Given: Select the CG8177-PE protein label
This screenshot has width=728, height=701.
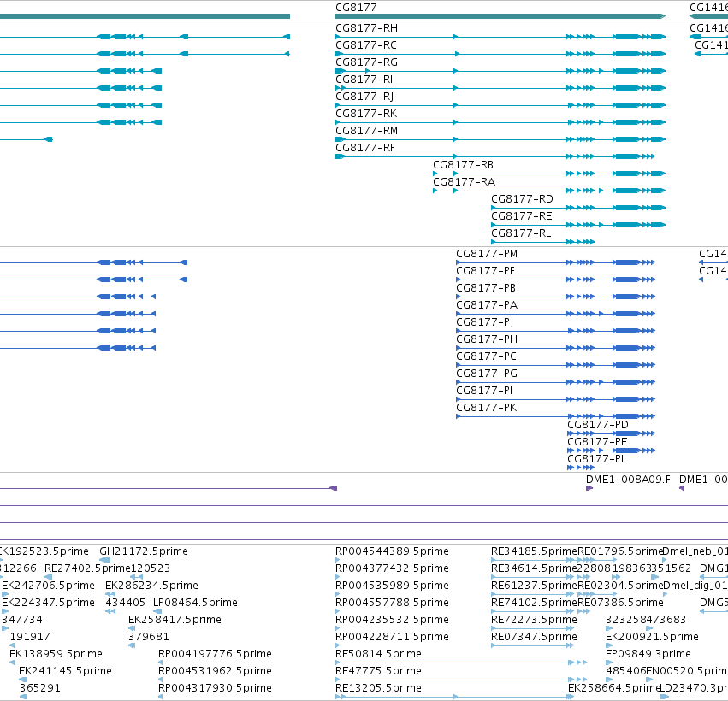Looking at the screenshot, I should point(597,442).
